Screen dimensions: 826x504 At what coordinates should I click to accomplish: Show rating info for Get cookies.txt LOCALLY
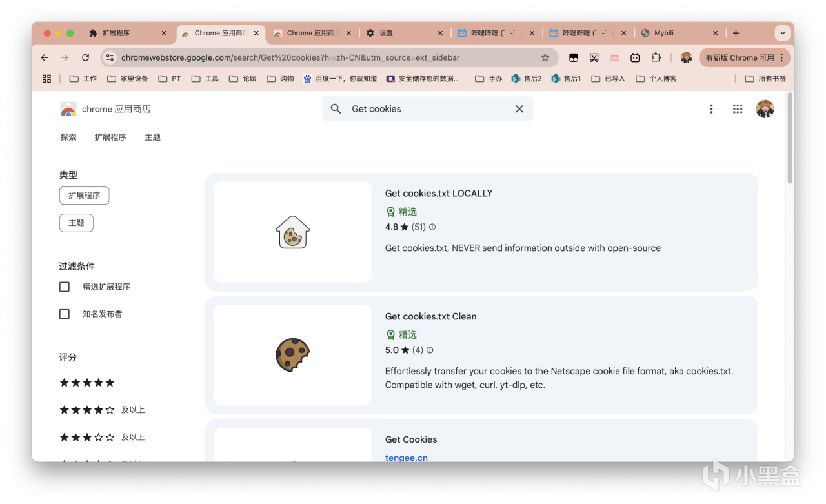pos(432,227)
